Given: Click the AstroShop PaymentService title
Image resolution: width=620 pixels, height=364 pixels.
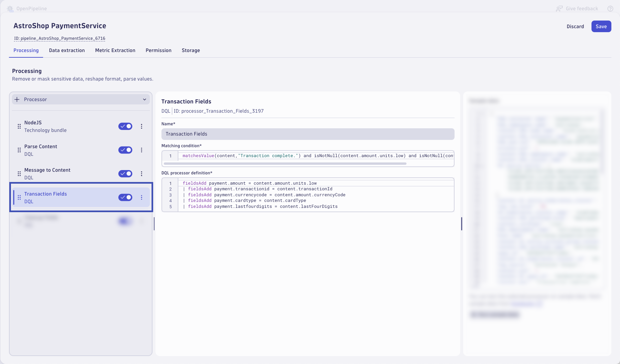Looking at the screenshot, I should (60, 26).
